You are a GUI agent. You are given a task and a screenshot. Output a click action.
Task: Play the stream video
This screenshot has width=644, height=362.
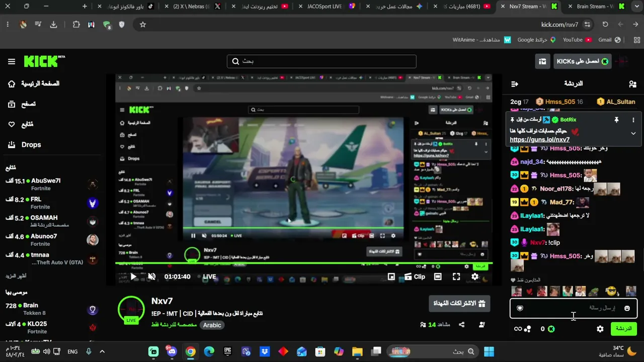[x=133, y=277]
